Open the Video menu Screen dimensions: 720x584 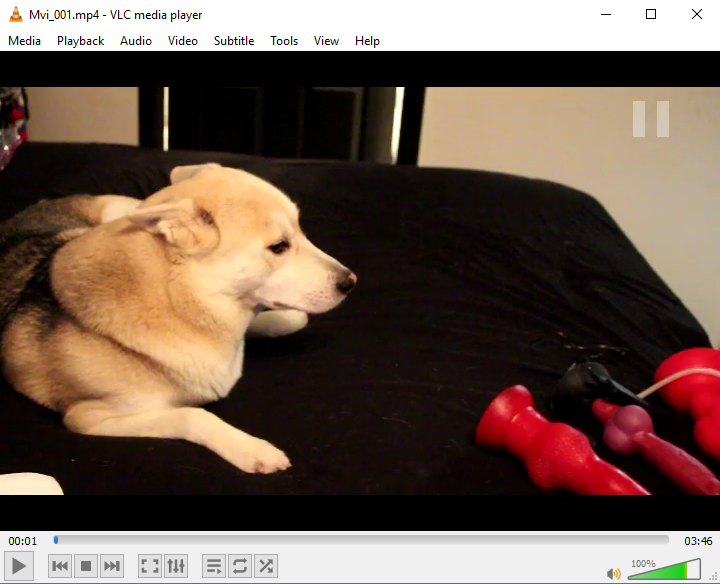tap(183, 41)
